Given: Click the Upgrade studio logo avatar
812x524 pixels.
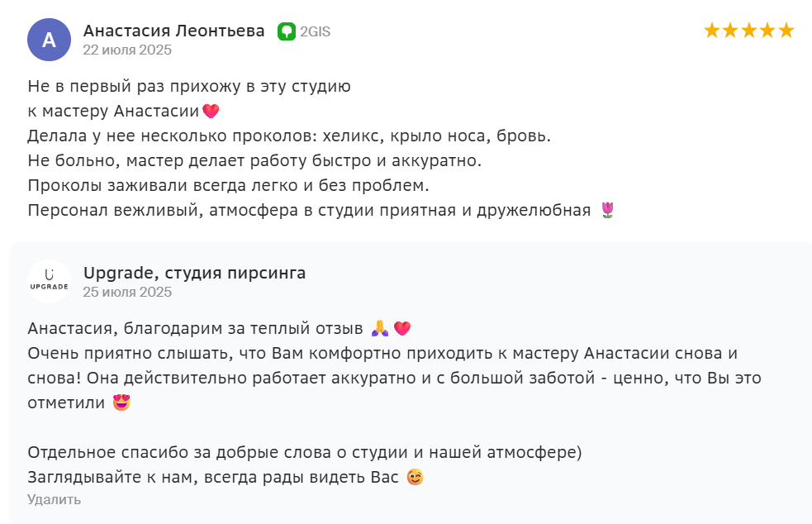Looking at the screenshot, I should coord(49,282).
